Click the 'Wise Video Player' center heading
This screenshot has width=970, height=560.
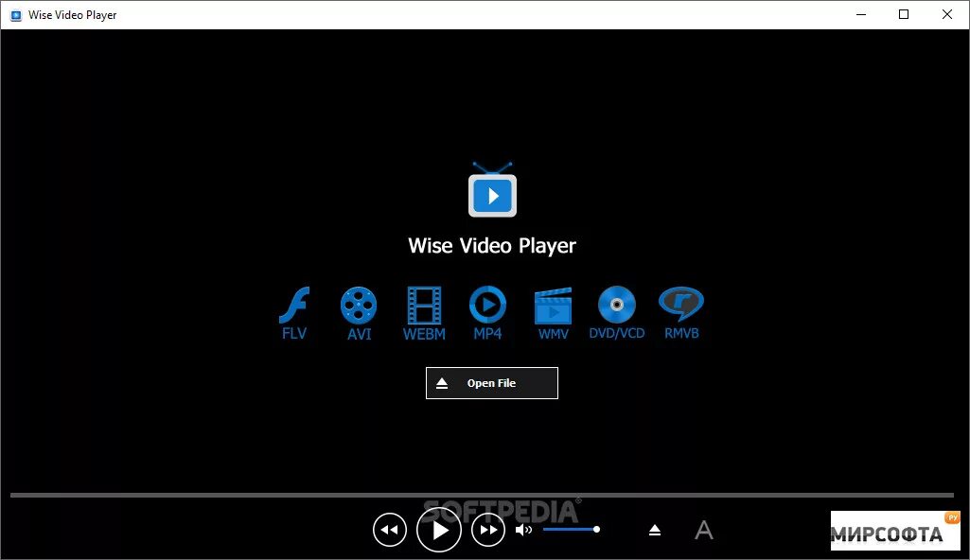492,245
